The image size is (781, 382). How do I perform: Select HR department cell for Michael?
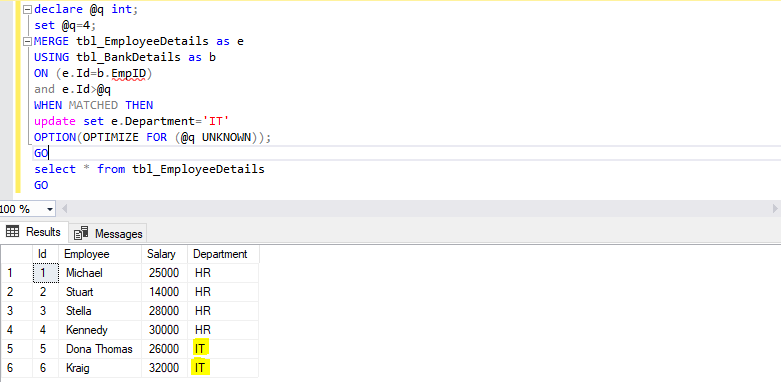coord(223,273)
